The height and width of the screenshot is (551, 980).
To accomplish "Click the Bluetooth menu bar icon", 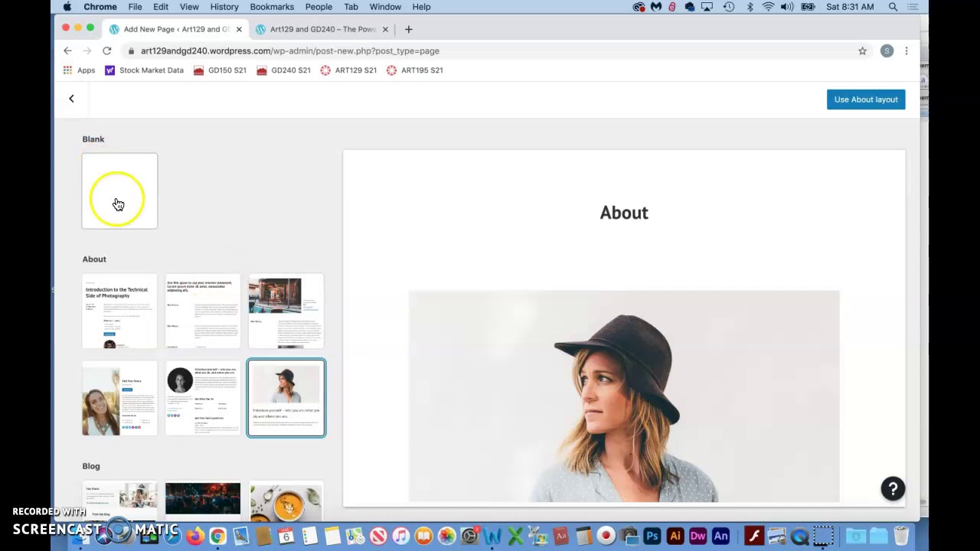I will click(x=750, y=7).
